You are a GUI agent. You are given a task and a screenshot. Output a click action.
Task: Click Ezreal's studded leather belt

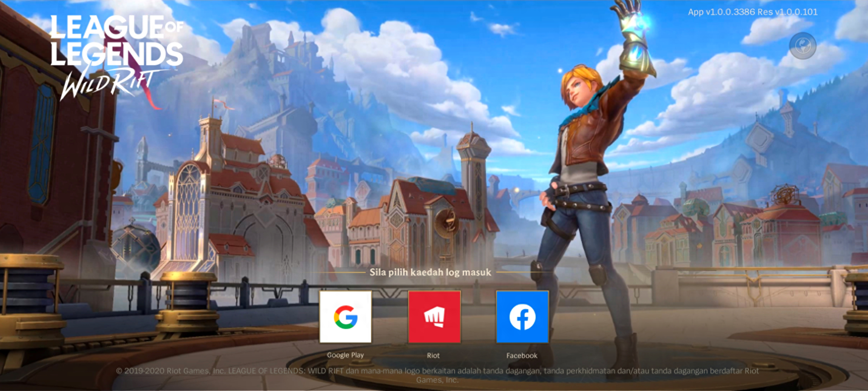(x=581, y=190)
